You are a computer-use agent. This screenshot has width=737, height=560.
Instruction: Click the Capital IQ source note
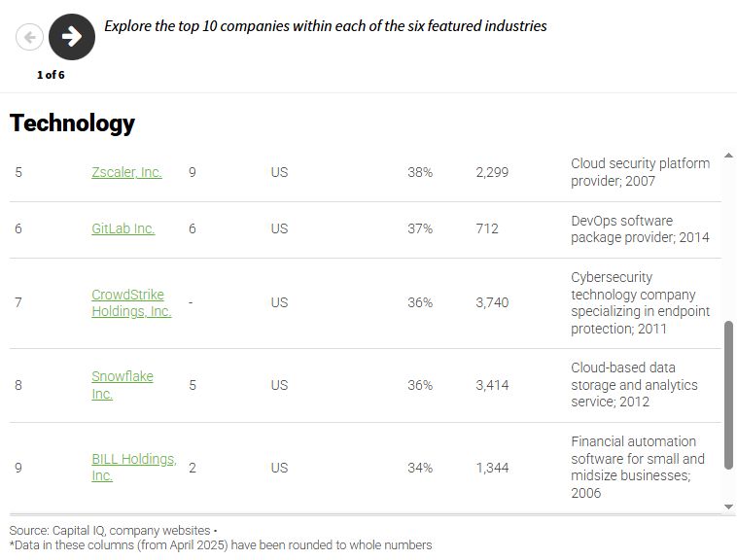pos(113,531)
